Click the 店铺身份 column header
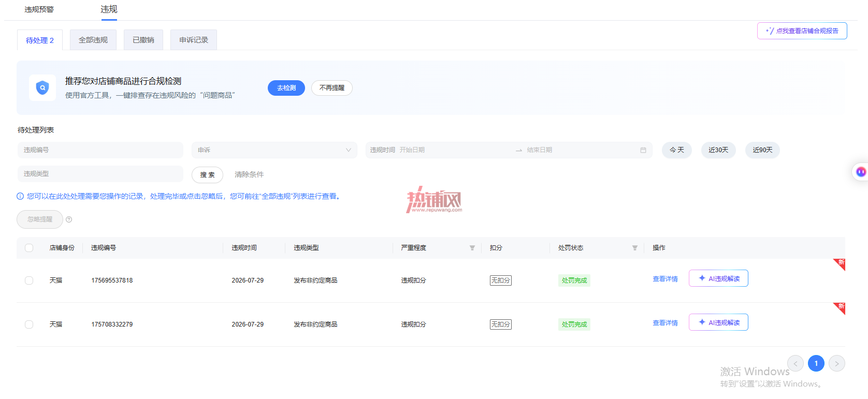868x399 pixels. coord(62,248)
